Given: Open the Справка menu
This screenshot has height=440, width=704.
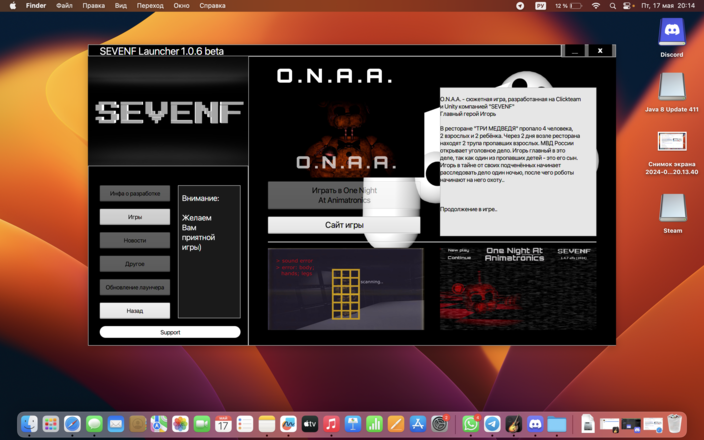Looking at the screenshot, I should point(212,6).
